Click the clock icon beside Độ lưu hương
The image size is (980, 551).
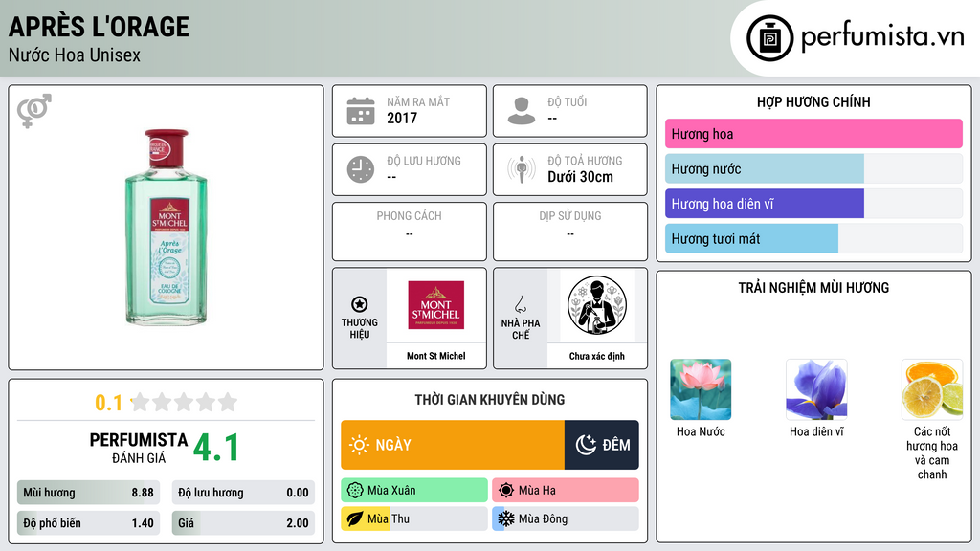[x=361, y=169]
